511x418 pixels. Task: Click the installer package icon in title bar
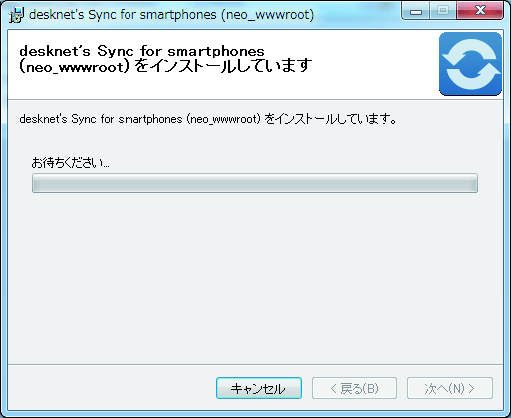click(x=17, y=15)
